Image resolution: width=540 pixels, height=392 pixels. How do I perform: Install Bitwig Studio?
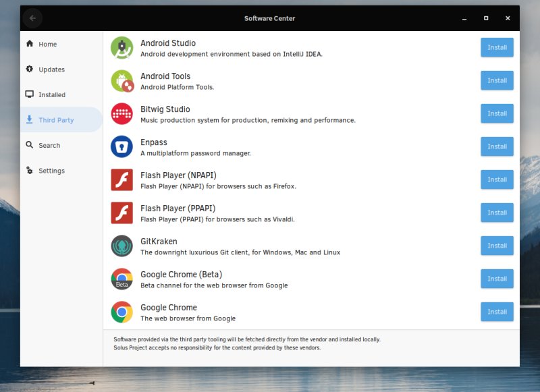497,113
